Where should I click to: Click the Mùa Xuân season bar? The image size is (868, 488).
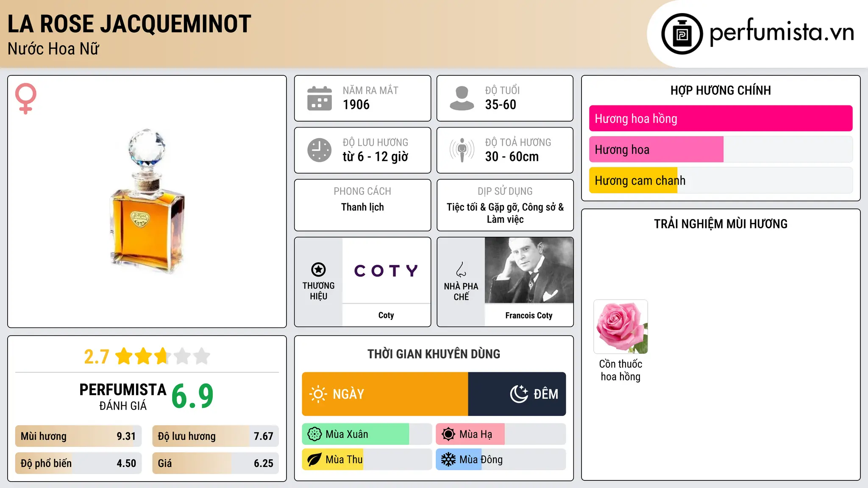click(x=367, y=434)
